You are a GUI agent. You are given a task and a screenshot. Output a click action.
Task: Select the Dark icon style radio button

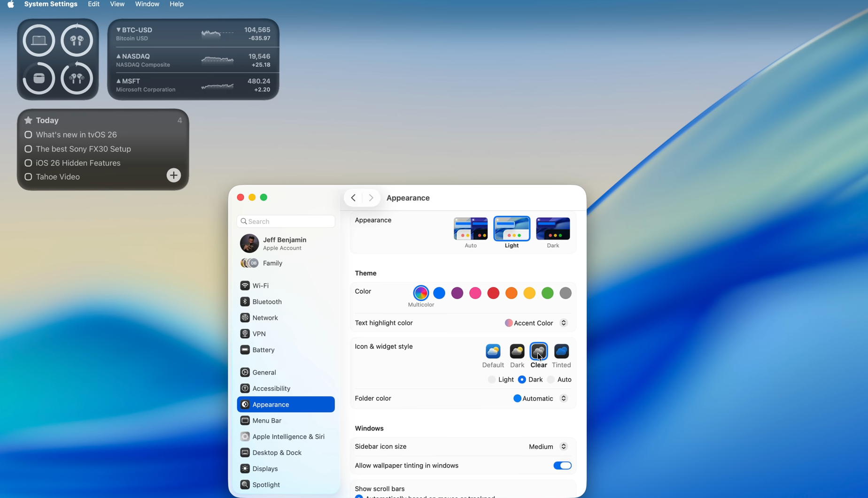pyautogui.click(x=522, y=379)
